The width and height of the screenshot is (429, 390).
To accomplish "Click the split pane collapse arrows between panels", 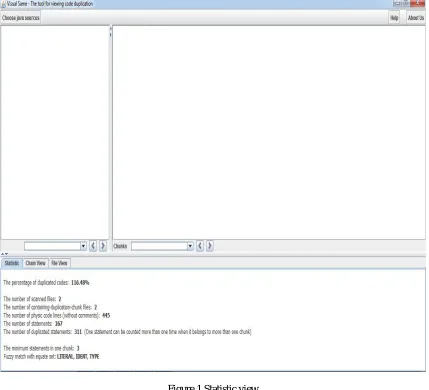I will tap(111, 32).
